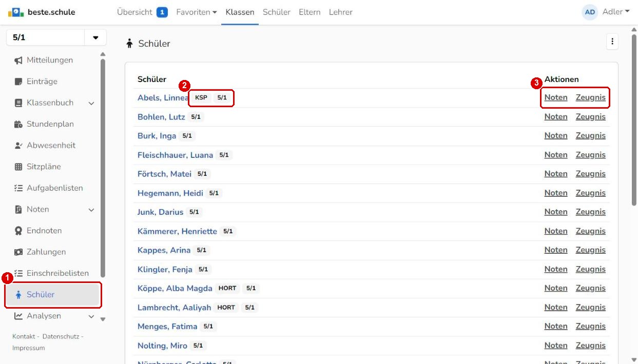Click the 5/1 class selector field
Image resolution: width=638 pixels, height=364 pixels.
tap(45, 38)
